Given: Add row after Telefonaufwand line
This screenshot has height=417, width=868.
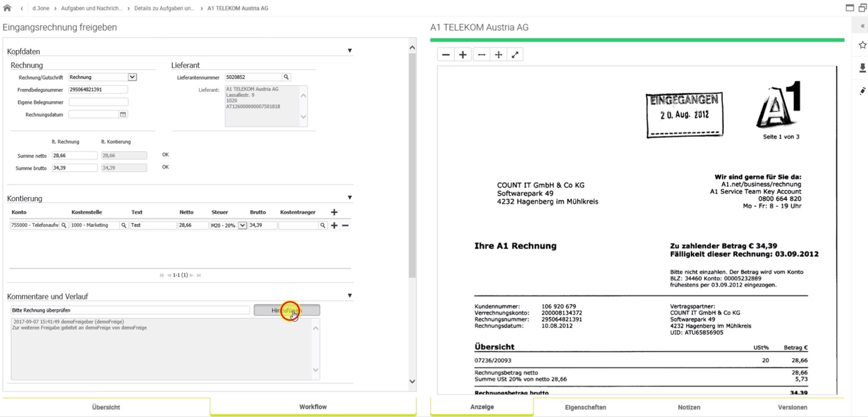Looking at the screenshot, I should tap(334, 225).
